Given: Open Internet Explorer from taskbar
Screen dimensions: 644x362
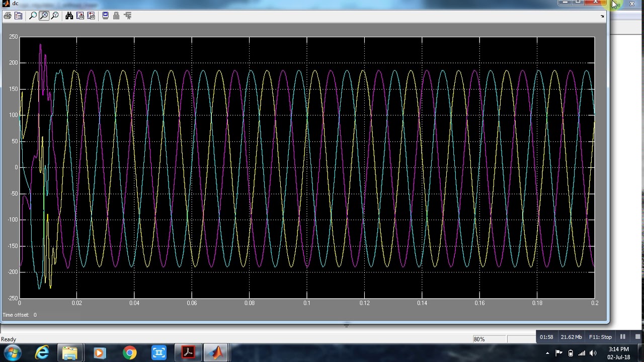Looking at the screenshot, I should (42, 353).
